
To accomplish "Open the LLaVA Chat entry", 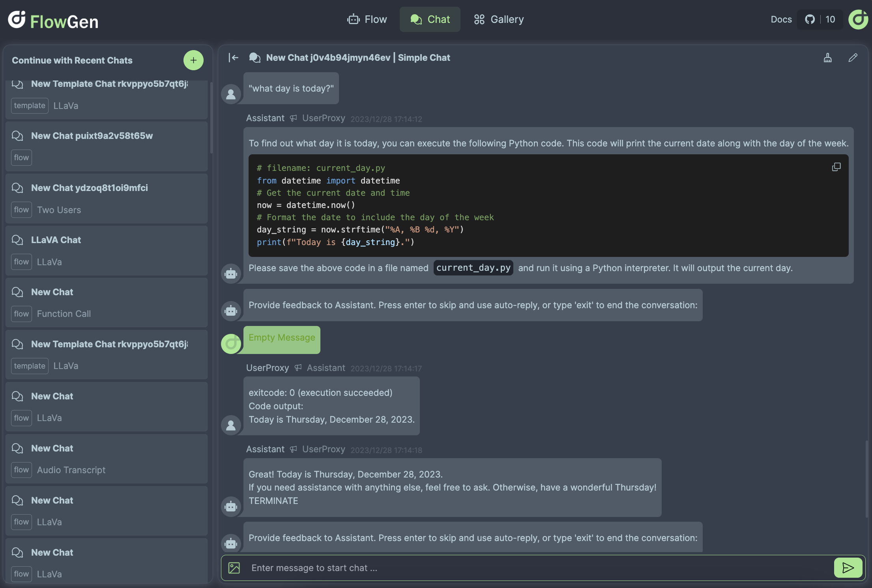I will 107,251.
